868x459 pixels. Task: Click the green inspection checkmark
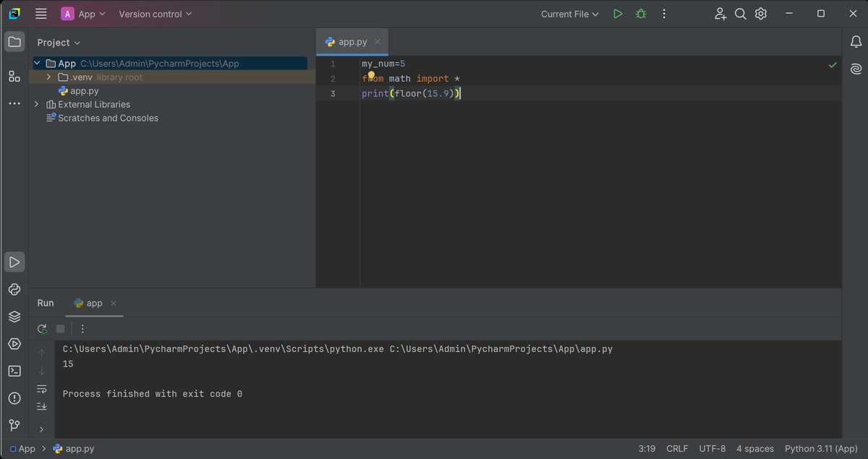(833, 65)
